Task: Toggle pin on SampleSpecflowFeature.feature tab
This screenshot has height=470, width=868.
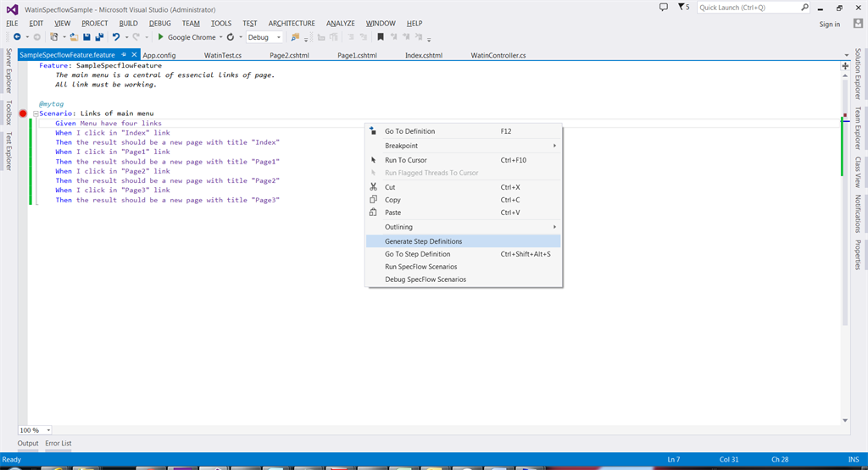Action: point(124,55)
